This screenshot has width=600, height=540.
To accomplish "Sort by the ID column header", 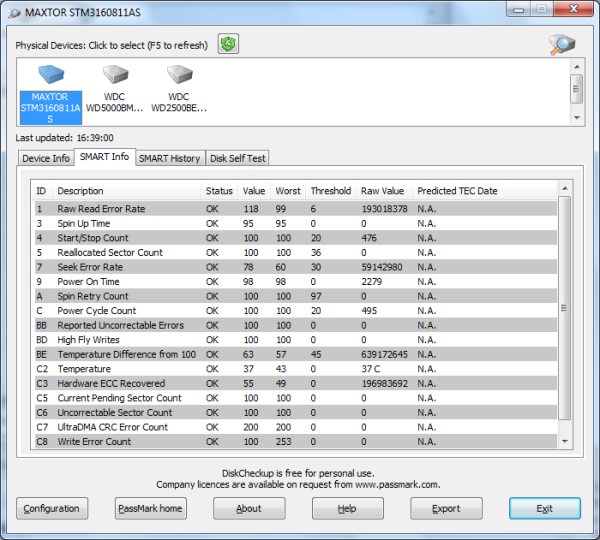I will [41, 191].
